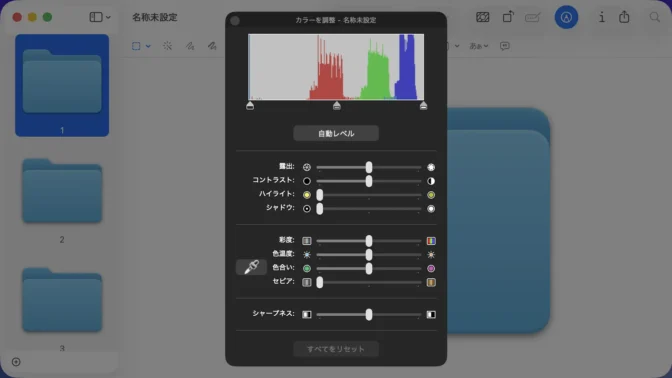
Task: Click the right セピア sepia icon
Action: pos(431,282)
